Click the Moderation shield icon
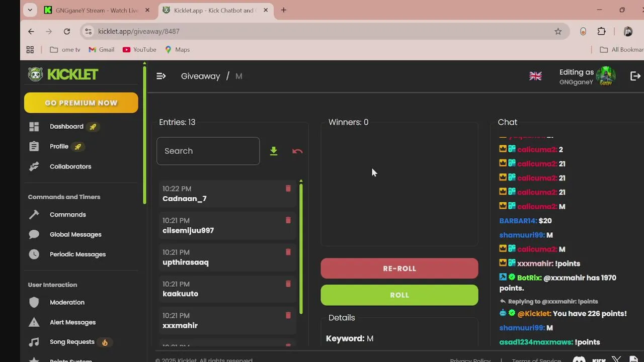The image size is (644, 362). click(x=34, y=302)
